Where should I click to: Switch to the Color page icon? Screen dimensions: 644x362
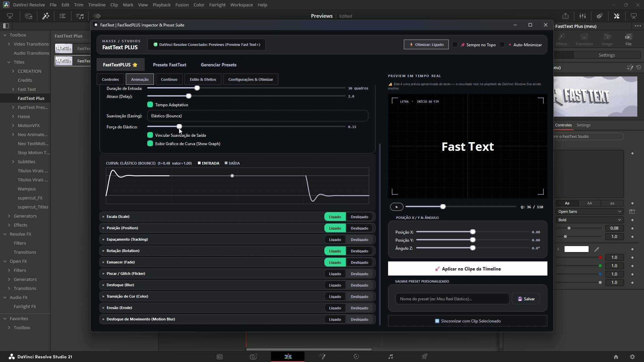click(x=356, y=357)
